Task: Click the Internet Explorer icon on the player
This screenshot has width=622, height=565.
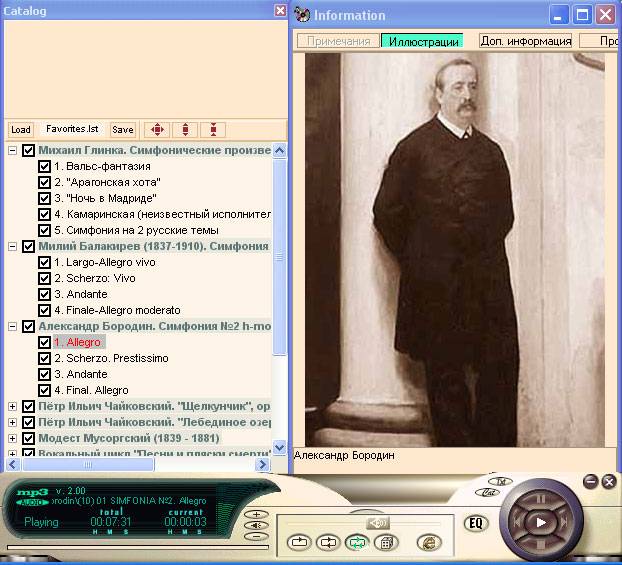Action: click(428, 542)
